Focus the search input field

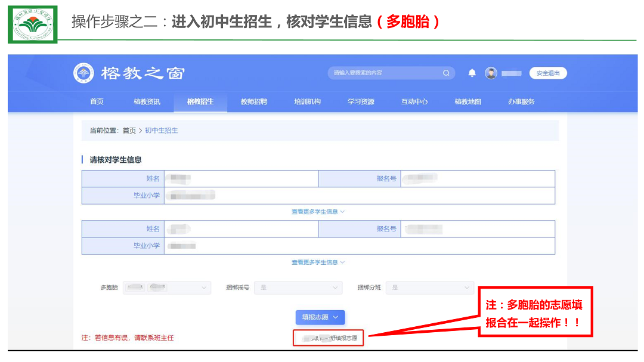(385, 73)
